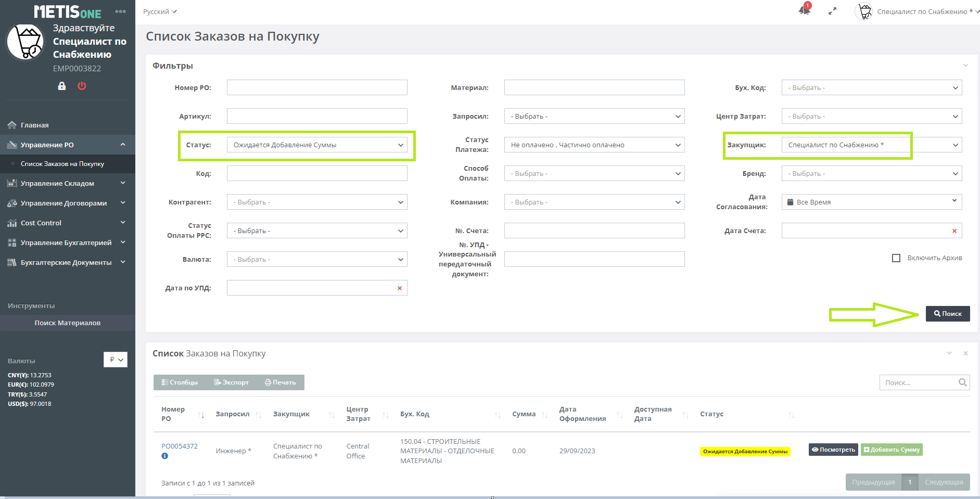Click the Следующая pagination button

944,482
